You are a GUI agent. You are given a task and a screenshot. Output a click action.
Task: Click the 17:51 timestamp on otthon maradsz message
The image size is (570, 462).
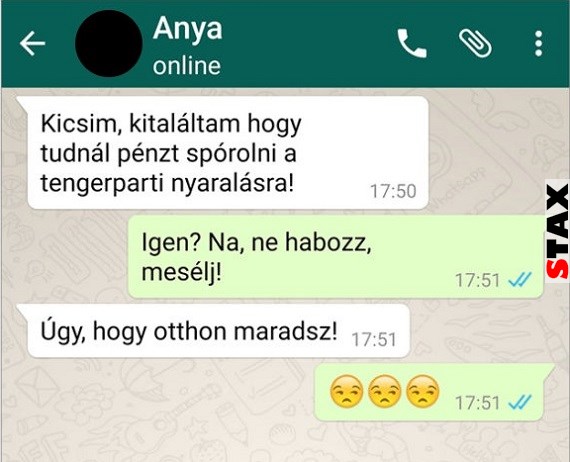pyautogui.click(x=374, y=340)
